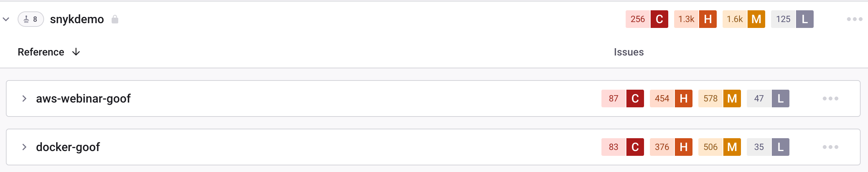Screen dimensions: 868x172
Task: Click aws-webinar-goof 87 critical issues count
Action: coord(614,98)
